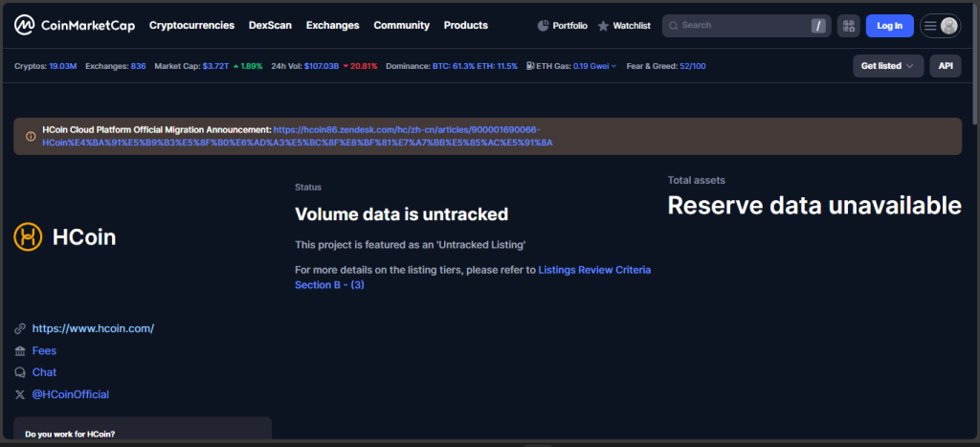Click the QR scan icon beside search
Image resolution: width=980 pixels, height=447 pixels.
(x=848, y=26)
